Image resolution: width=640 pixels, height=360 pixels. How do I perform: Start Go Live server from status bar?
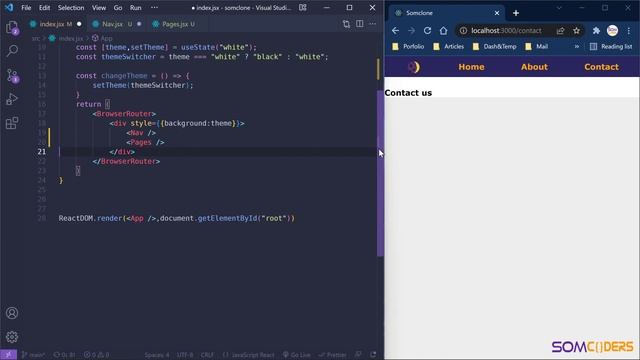297,355
